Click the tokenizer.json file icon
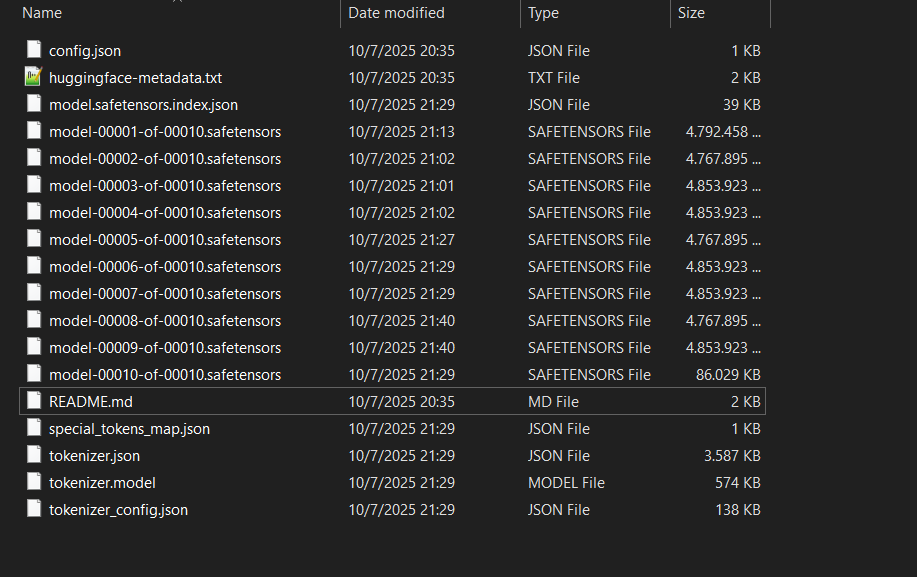Viewport: 917px width, 577px height. pos(34,454)
